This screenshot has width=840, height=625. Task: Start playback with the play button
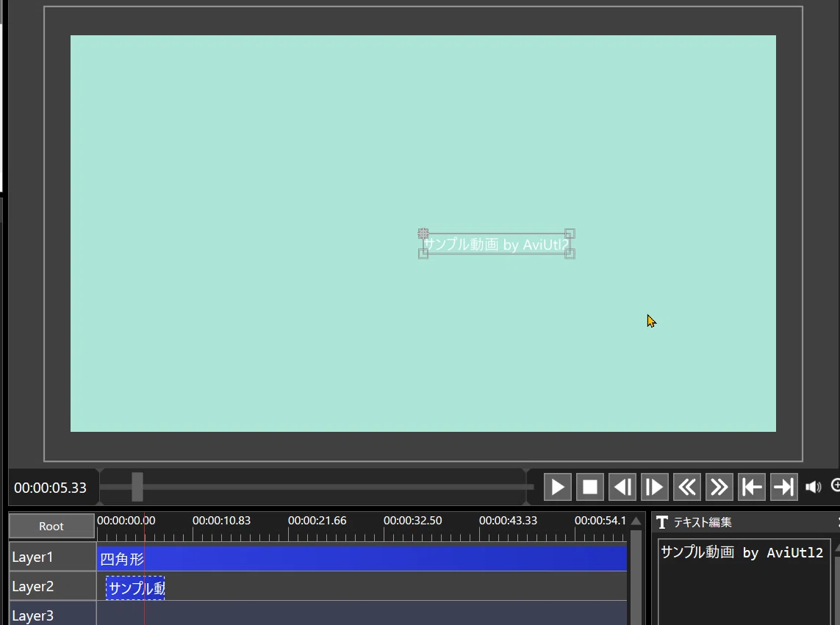coord(558,487)
